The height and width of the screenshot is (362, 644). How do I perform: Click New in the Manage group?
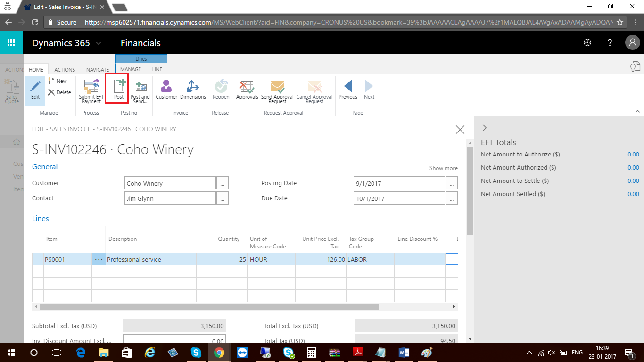[58, 81]
